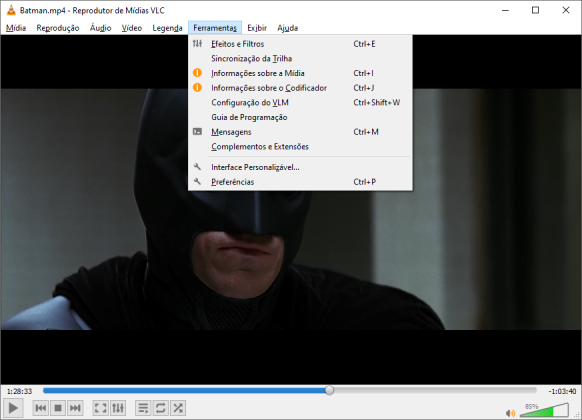Screen dimensions: 582x420
Task: Click the playback seek bar handle
Action: (329, 390)
